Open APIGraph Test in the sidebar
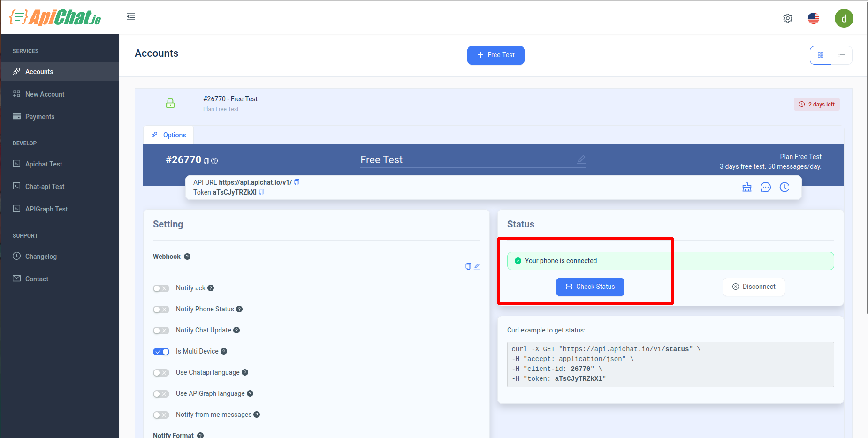Image resolution: width=868 pixels, height=438 pixels. pos(60,209)
